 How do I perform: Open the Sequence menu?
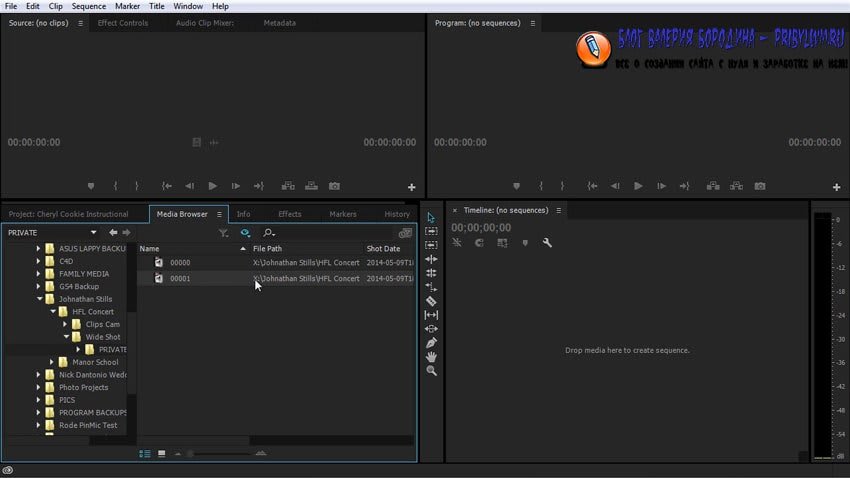click(x=88, y=6)
